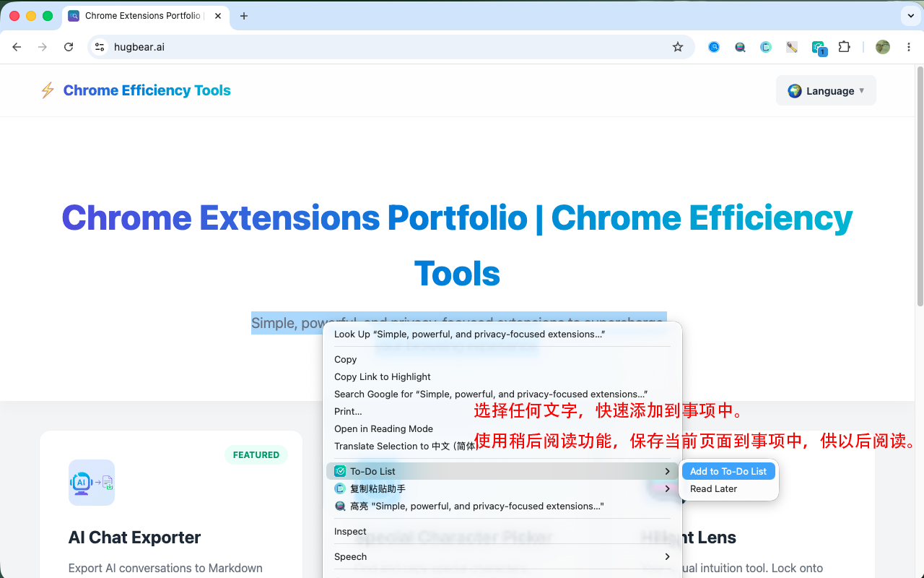Open a new browser tab
The height and width of the screenshot is (578, 924).
coord(244,16)
